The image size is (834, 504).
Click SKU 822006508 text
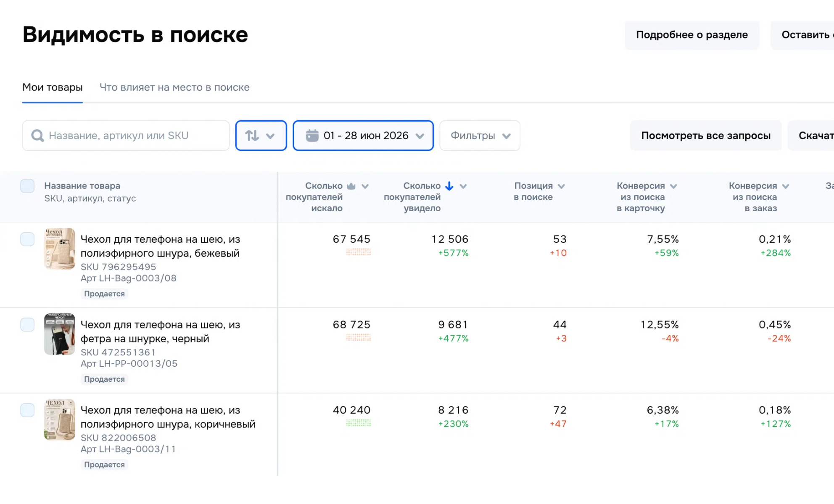click(x=118, y=438)
